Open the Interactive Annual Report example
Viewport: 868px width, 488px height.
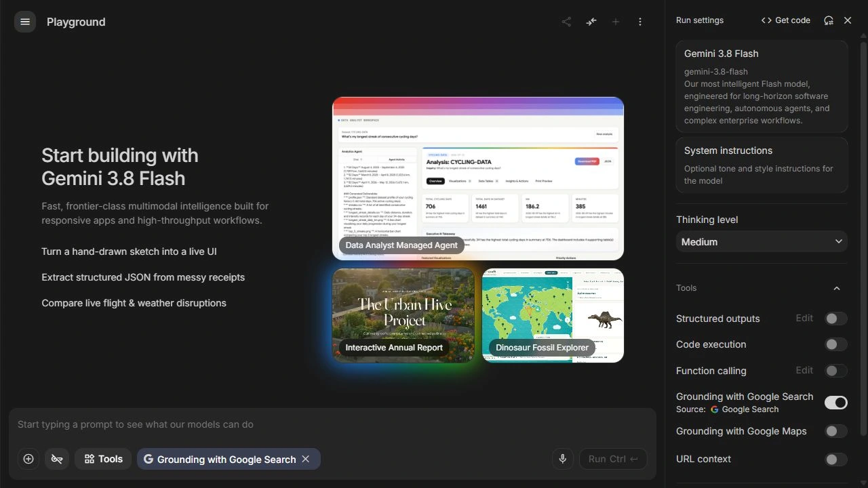pos(403,315)
